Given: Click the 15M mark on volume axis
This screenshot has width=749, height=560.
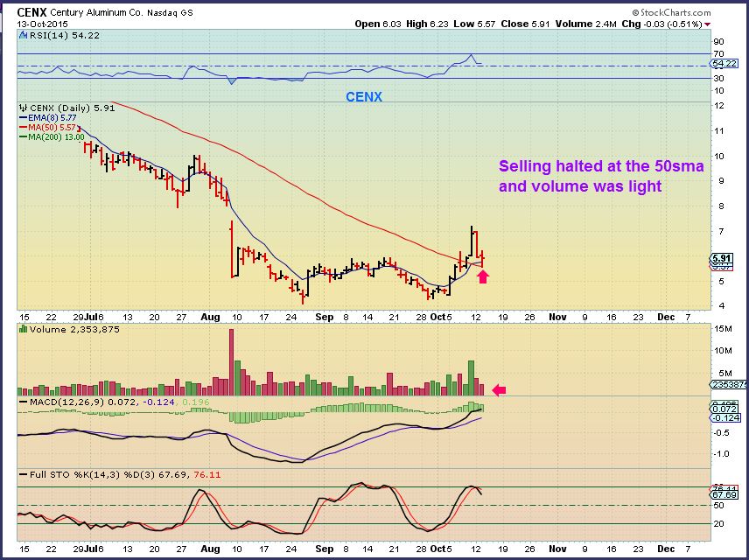Looking at the screenshot, I should [724, 329].
